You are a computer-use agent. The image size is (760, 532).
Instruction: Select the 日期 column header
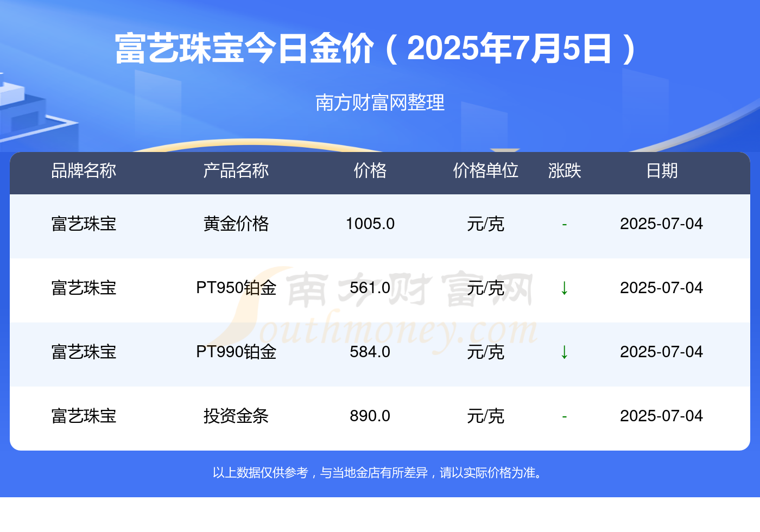(662, 170)
